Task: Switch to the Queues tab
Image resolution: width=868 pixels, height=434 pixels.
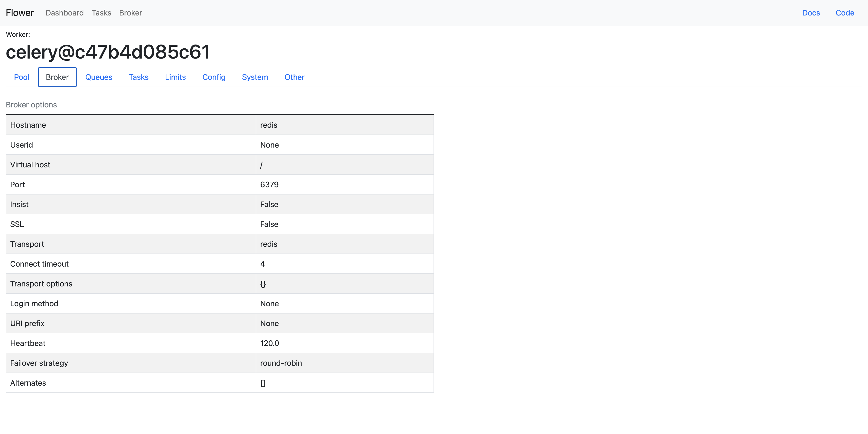Action: pos(98,77)
